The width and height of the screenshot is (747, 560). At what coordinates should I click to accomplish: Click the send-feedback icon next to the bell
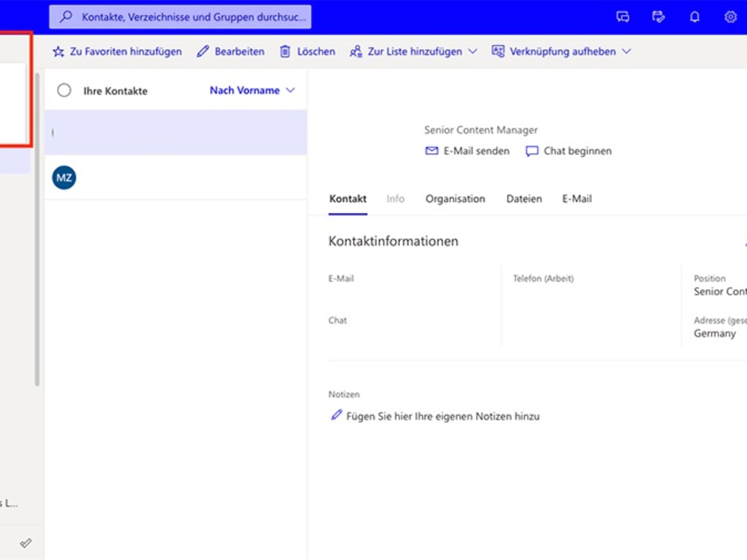pyautogui.click(x=658, y=17)
